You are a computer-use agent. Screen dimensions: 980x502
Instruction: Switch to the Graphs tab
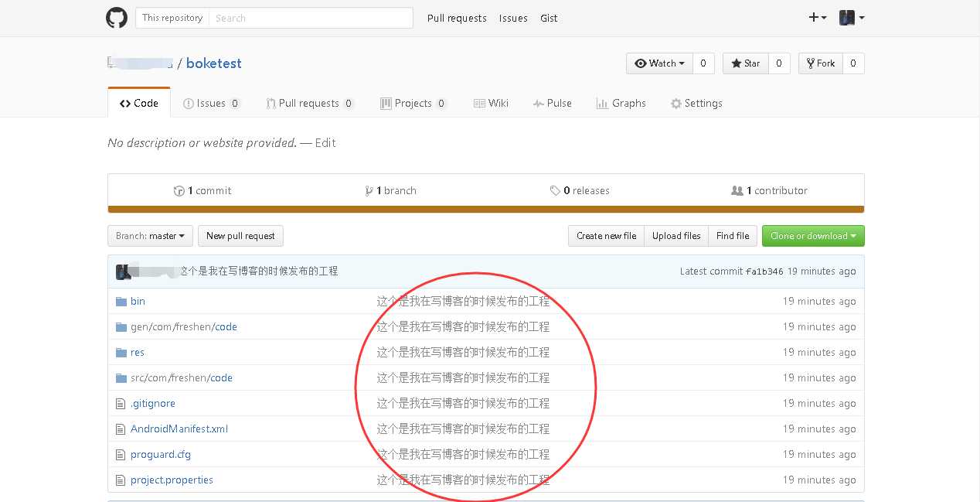pyautogui.click(x=621, y=103)
